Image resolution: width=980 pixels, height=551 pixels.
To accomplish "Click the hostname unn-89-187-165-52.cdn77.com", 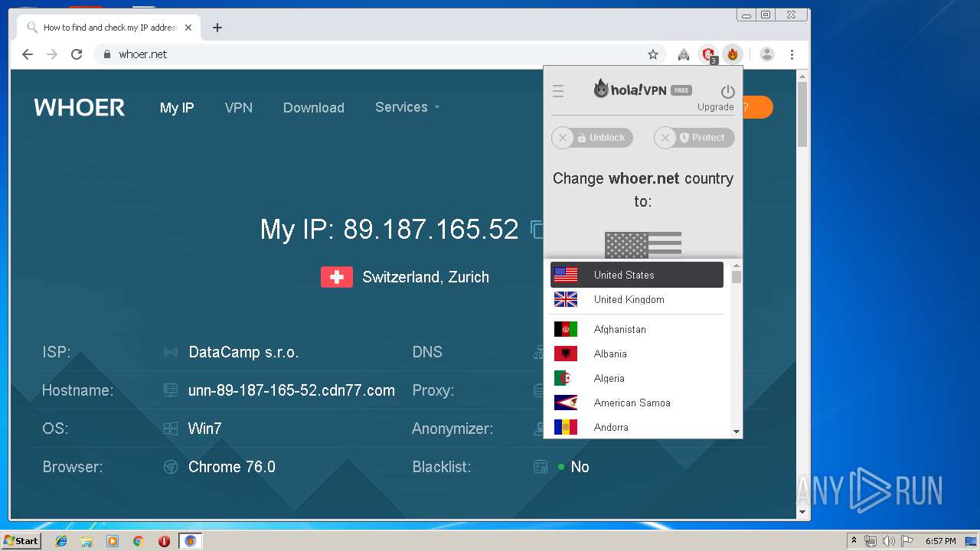I will click(x=292, y=390).
